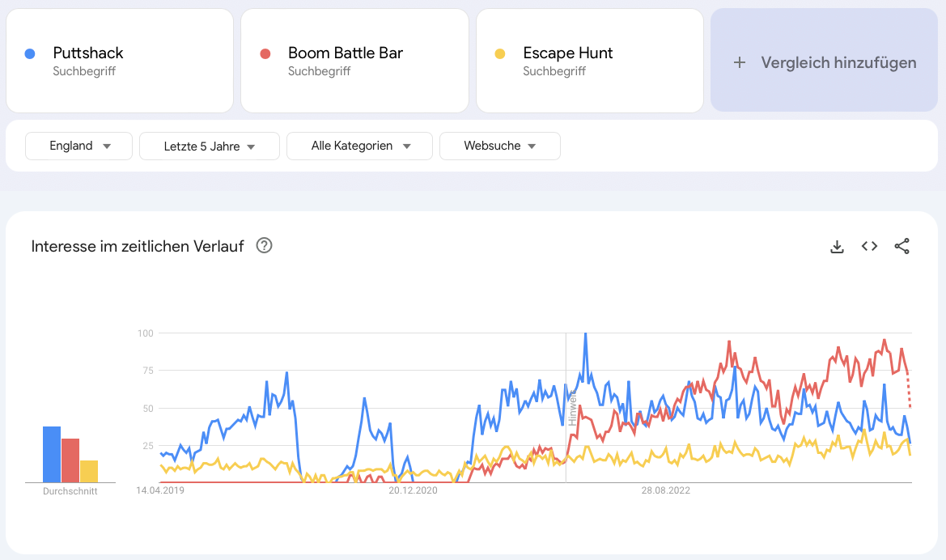This screenshot has height=560, width=946.
Task: Open the England region dropdown
Action: [79, 146]
